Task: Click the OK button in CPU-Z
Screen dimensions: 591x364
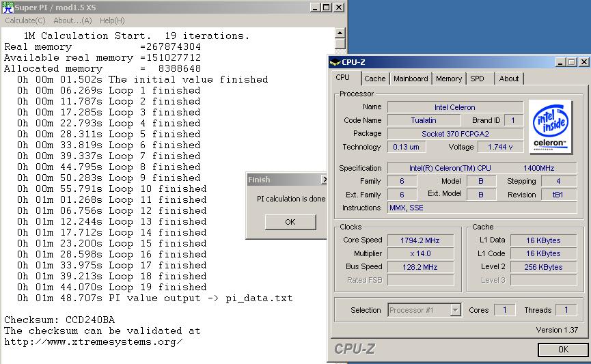Action: [563, 350]
